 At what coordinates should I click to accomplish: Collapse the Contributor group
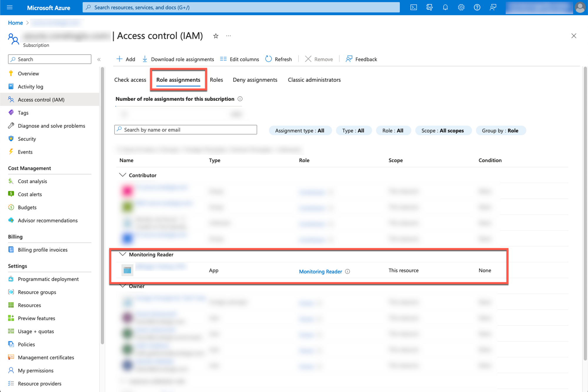pos(123,175)
